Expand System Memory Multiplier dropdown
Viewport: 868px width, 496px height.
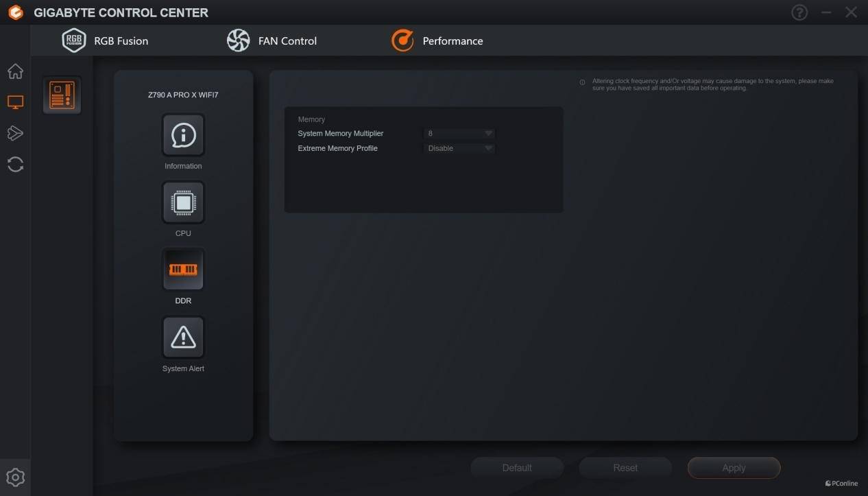(459, 134)
